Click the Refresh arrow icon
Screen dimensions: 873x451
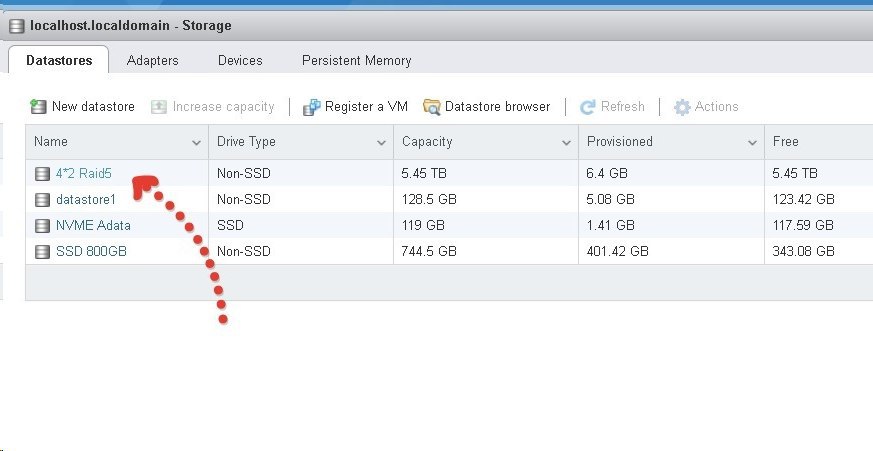[x=587, y=107]
